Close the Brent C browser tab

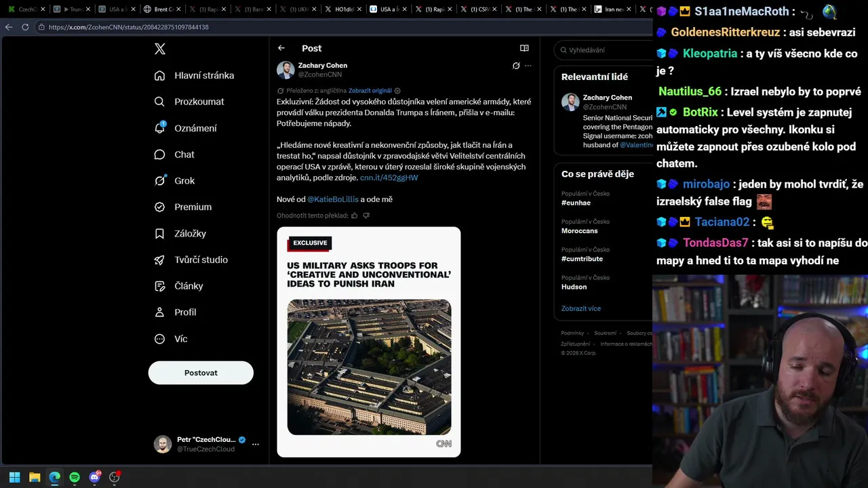click(x=178, y=9)
